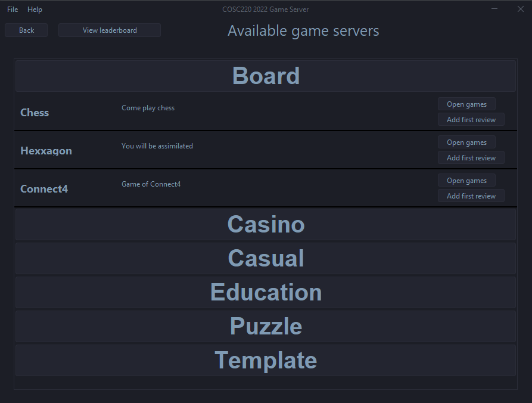Expand the Casino category

tap(266, 224)
